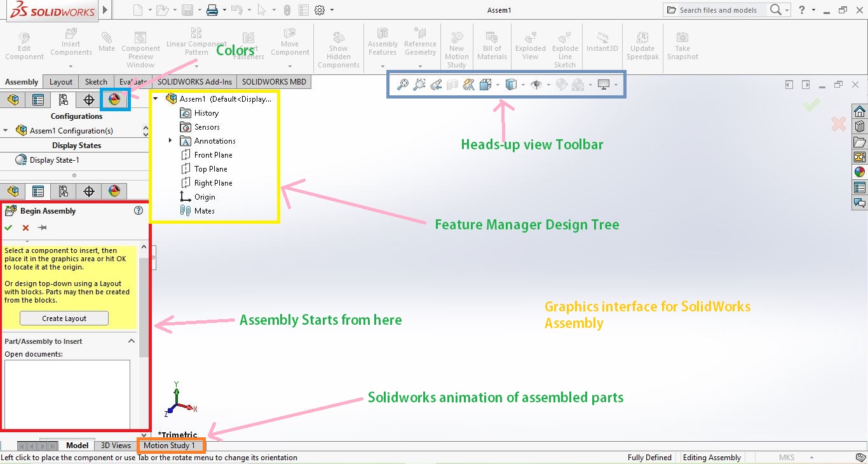Screen dimensions: 868x464
Task: Toggle Hide/Show Items in view toolbar
Action: point(538,85)
